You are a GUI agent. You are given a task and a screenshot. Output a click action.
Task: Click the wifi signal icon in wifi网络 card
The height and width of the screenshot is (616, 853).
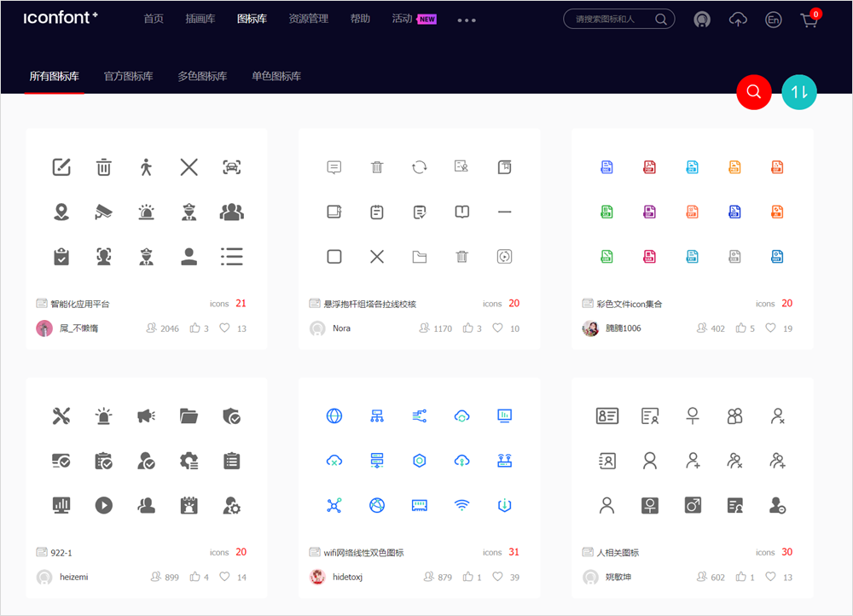(461, 506)
